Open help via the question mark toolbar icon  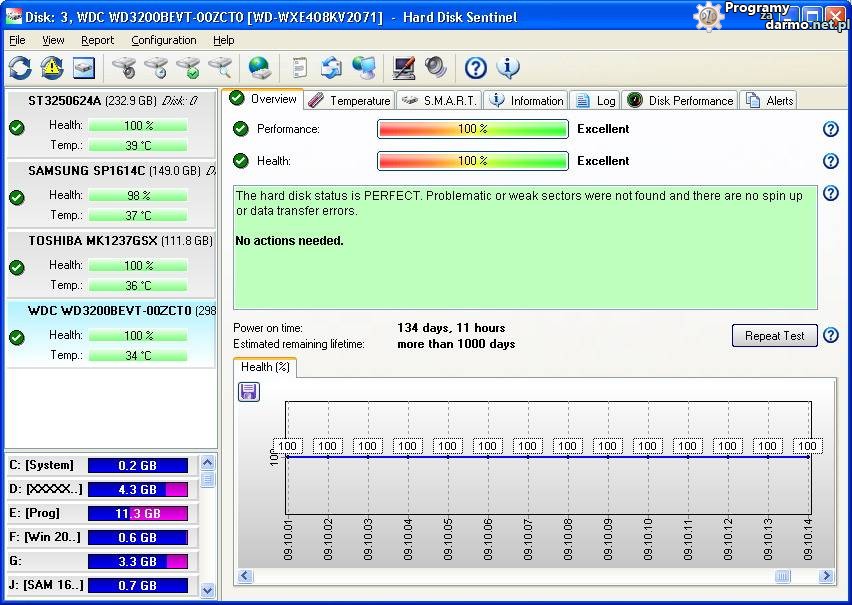pos(476,68)
